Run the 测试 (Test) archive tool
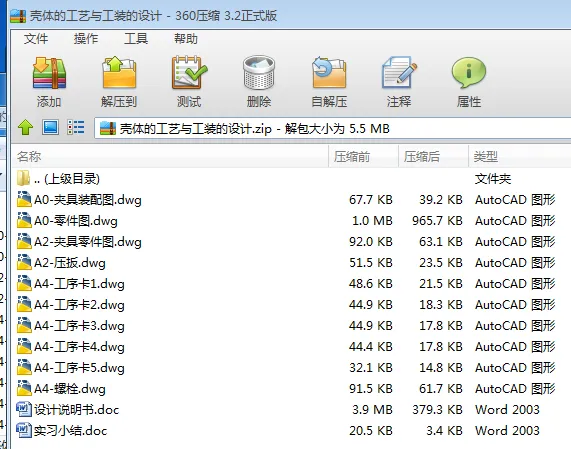The image size is (571, 449). point(189,73)
